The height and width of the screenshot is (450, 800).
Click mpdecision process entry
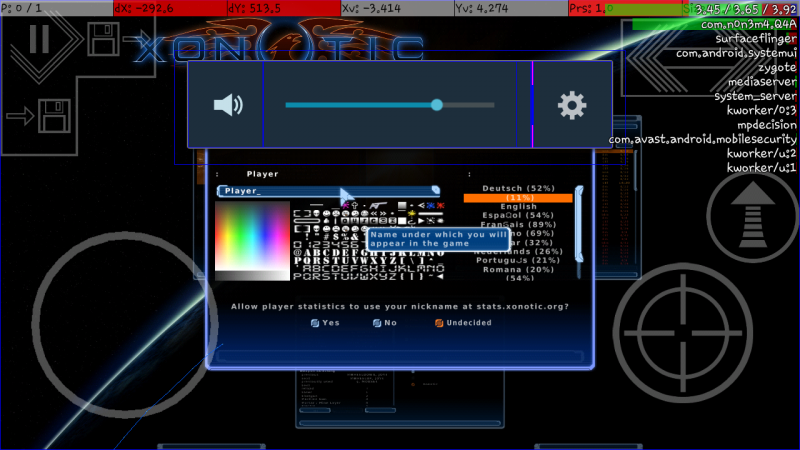(x=767, y=124)
